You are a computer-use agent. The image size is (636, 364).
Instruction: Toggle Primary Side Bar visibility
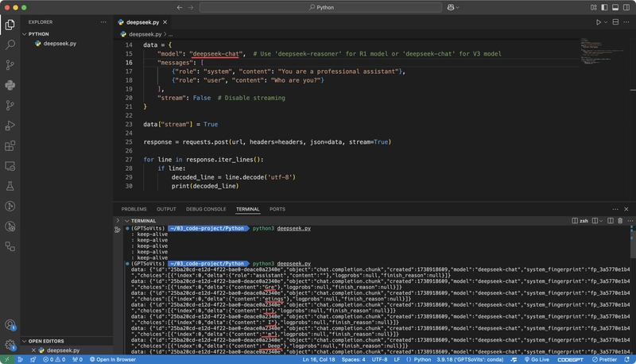tap(604, 7)
